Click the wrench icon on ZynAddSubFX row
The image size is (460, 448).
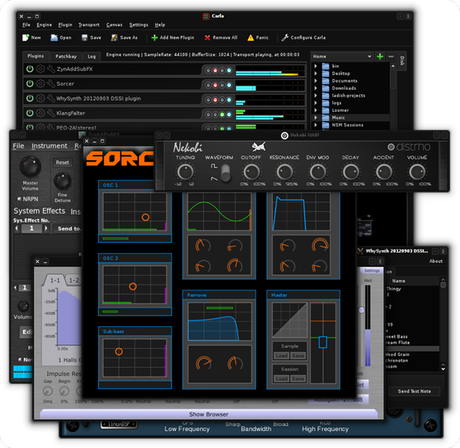click(51, 69)
